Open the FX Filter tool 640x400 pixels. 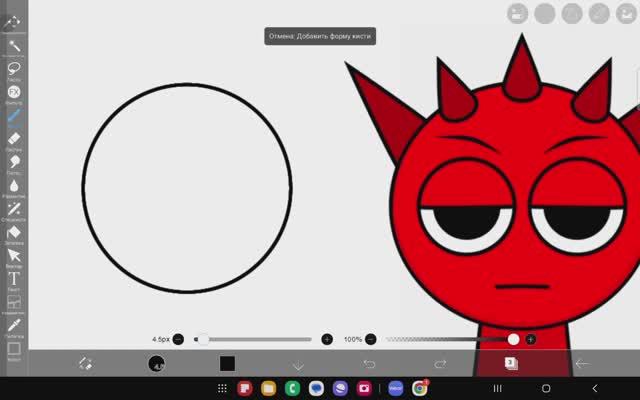(14, 92)
